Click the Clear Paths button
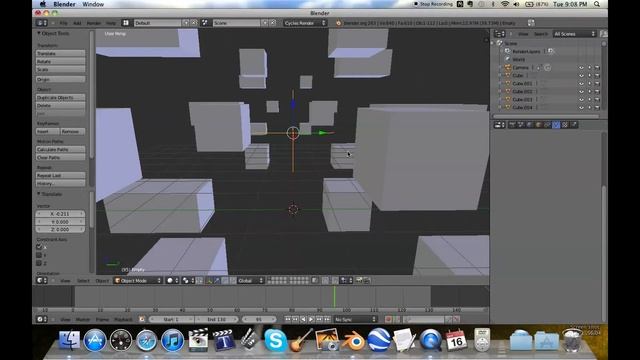 (61, 157)
